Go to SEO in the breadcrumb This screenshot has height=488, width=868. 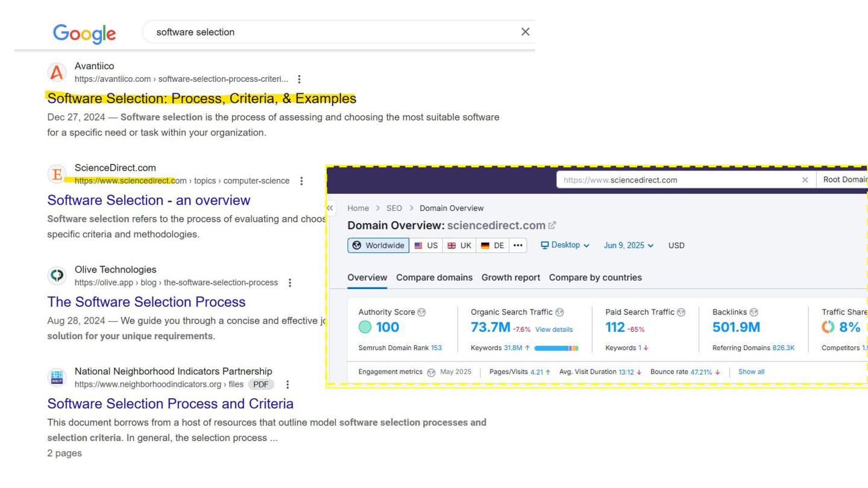coord(394,208)
